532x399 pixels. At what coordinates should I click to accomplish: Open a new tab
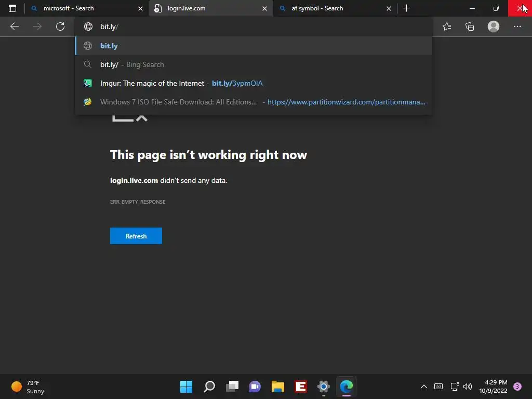[406, 8]
